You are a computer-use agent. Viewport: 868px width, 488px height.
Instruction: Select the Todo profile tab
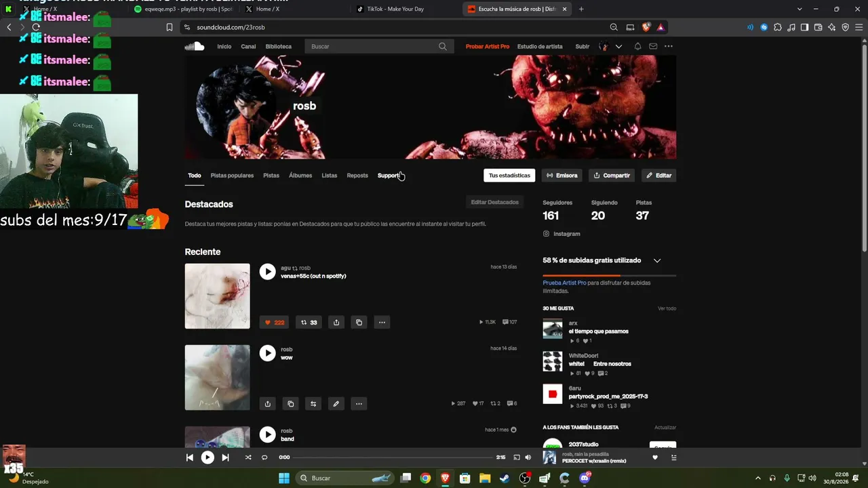pos(195,176)
